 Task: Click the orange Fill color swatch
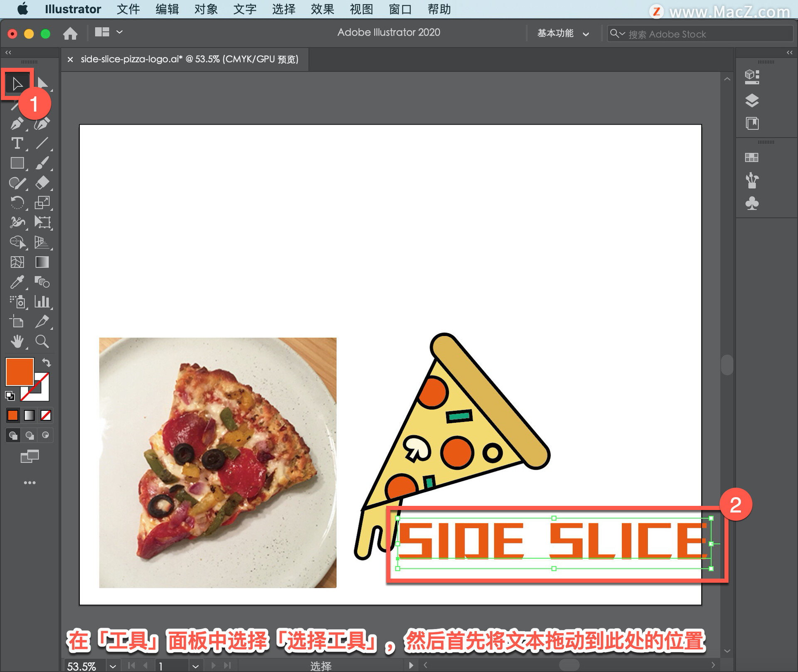(19, 372)
